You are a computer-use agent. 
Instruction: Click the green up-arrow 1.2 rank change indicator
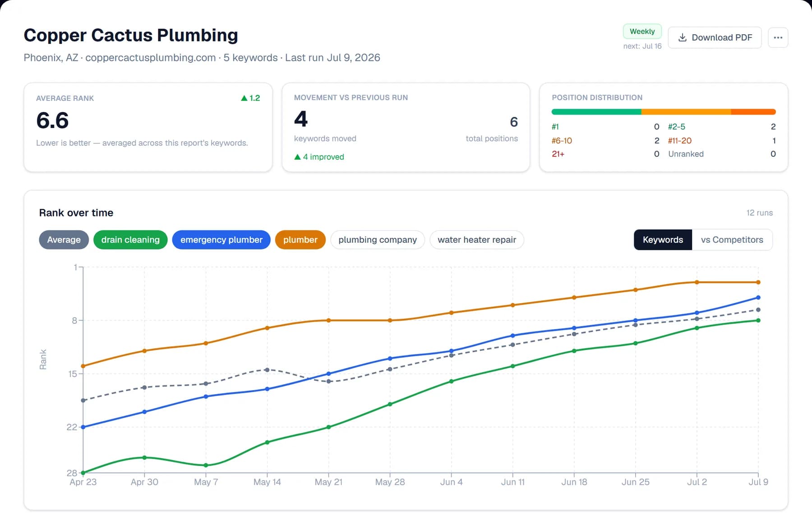[x=250, y=98]
